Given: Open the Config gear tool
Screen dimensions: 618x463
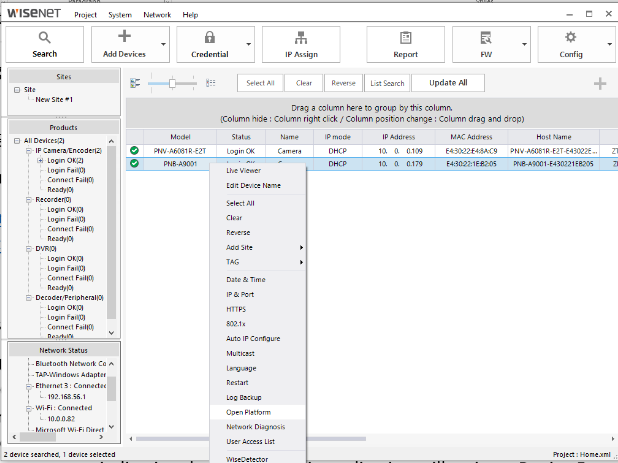Looking at the screenshot, I should (571, 44).
